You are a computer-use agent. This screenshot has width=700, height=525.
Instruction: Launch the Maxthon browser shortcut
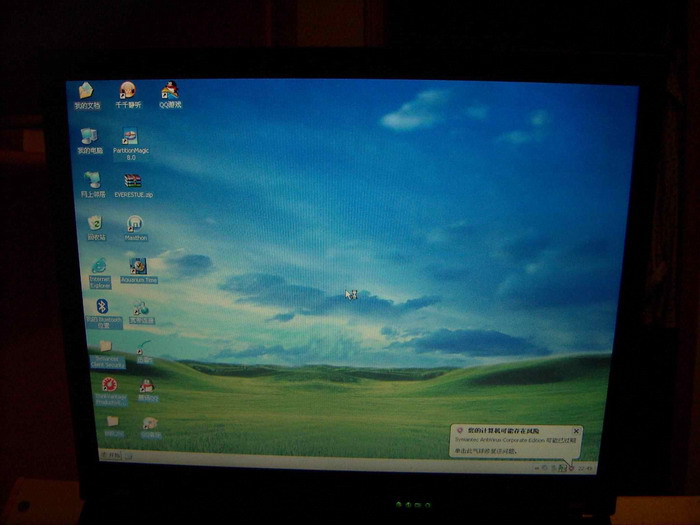(x=135, y=224)
